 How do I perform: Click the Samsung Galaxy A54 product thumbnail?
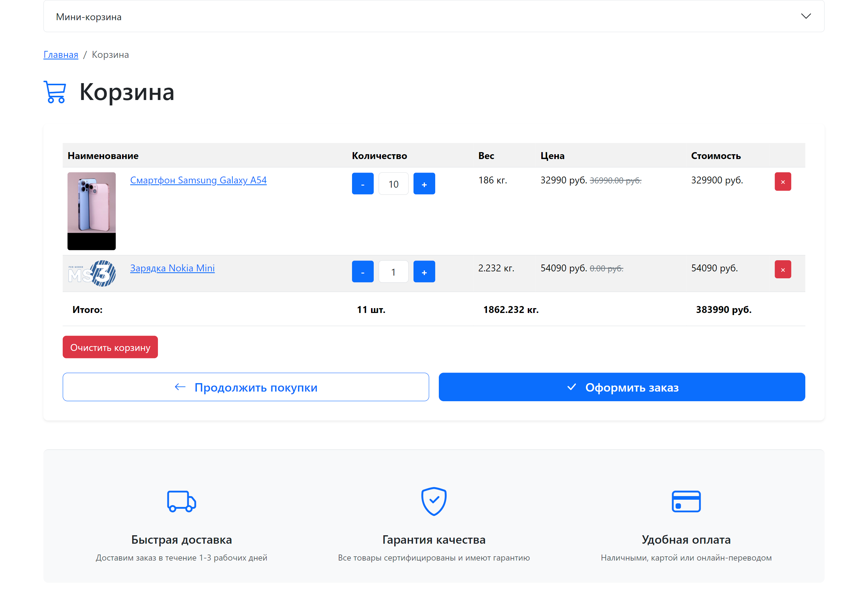point(91,211)
